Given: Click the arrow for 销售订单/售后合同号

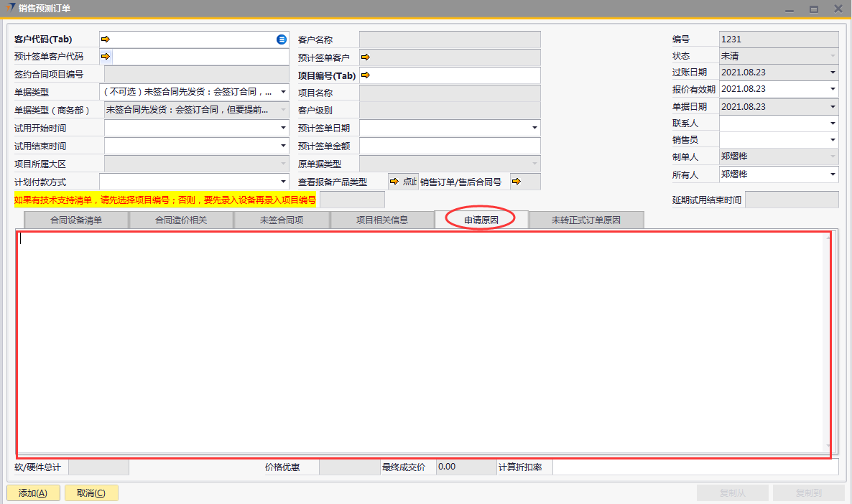Looking at the screenshot, I should tap(515, 182).
